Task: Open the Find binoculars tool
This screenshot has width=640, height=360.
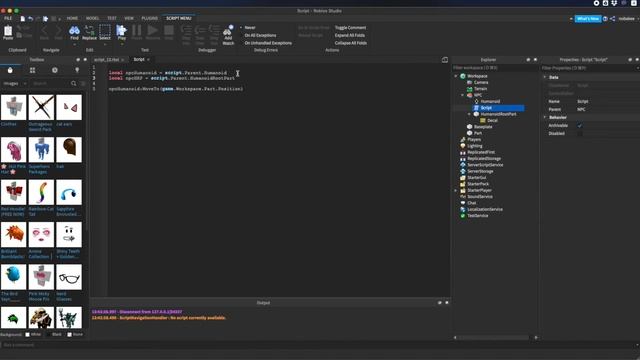Action: click(74, 32)
